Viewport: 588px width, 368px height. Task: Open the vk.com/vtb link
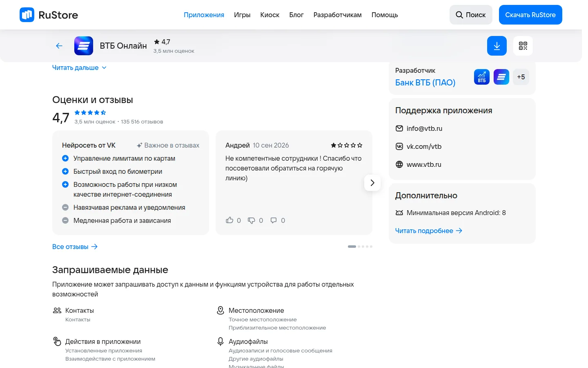point(424,146)
